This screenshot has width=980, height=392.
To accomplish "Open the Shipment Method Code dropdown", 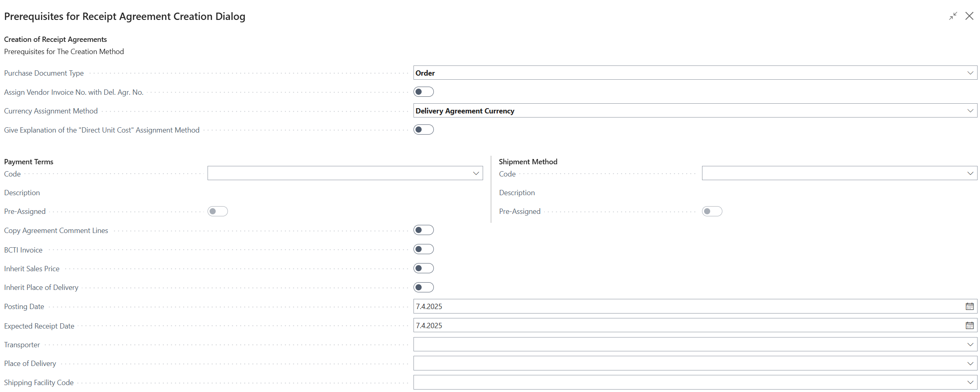I will click(x=970, y=173).
